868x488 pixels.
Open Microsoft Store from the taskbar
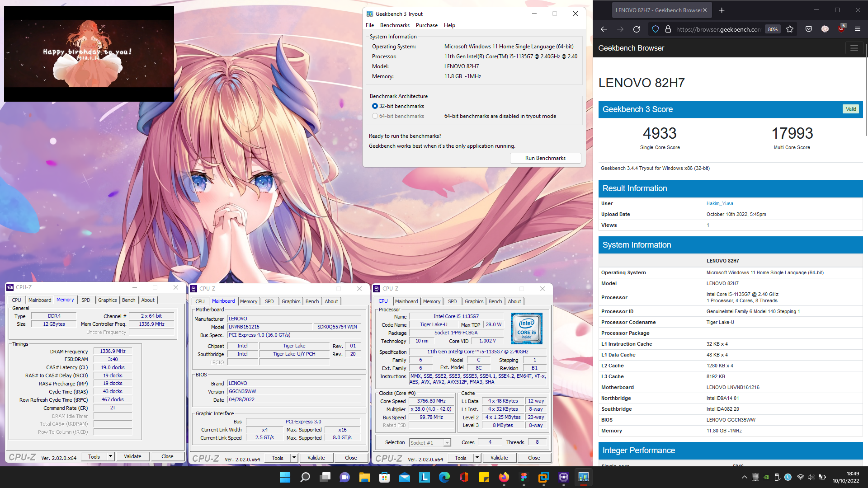coord(385,477)
